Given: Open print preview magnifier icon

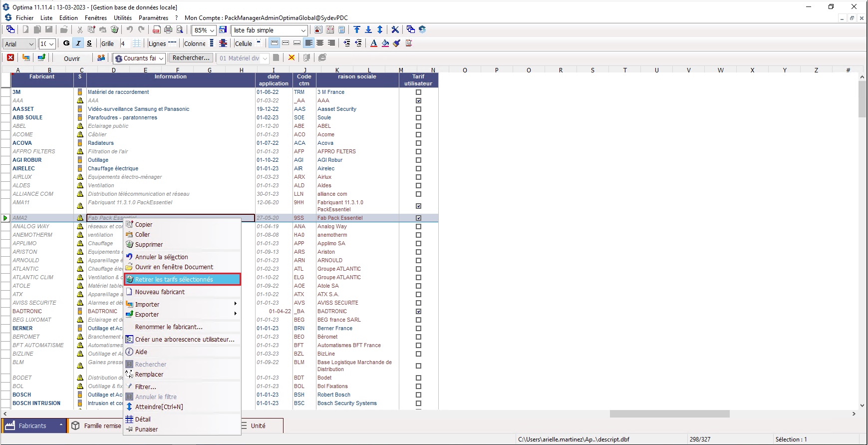Looking at the screenshot, I should click(180, 29).
